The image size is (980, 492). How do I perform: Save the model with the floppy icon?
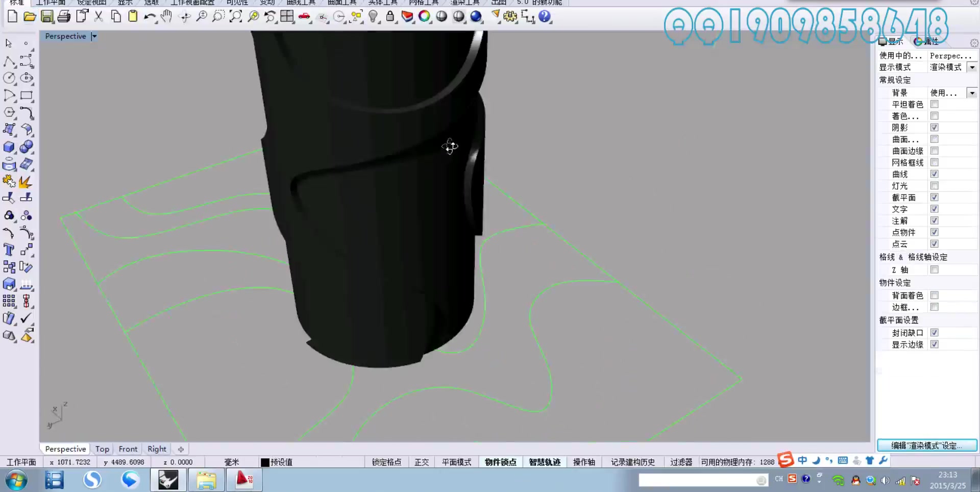pos(47,16)
